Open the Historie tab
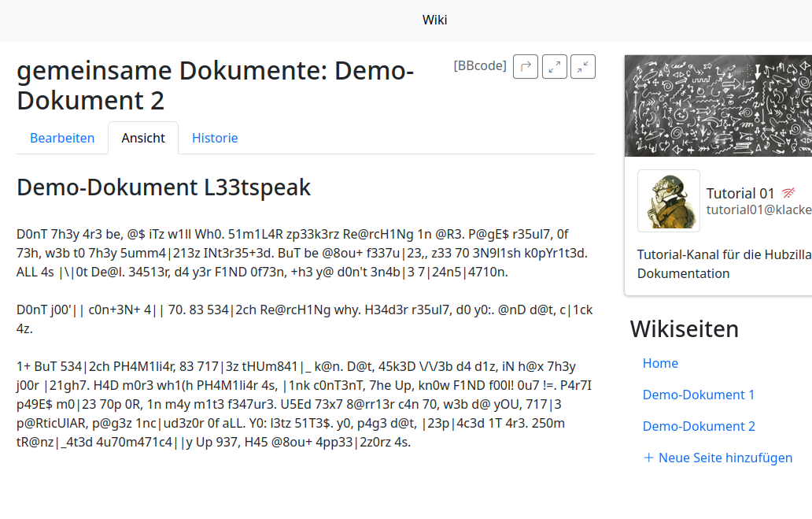 (215, 138)
